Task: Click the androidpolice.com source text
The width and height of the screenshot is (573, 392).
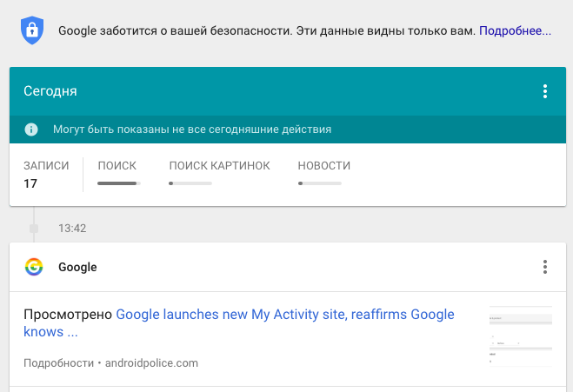Action: [151, 363]
